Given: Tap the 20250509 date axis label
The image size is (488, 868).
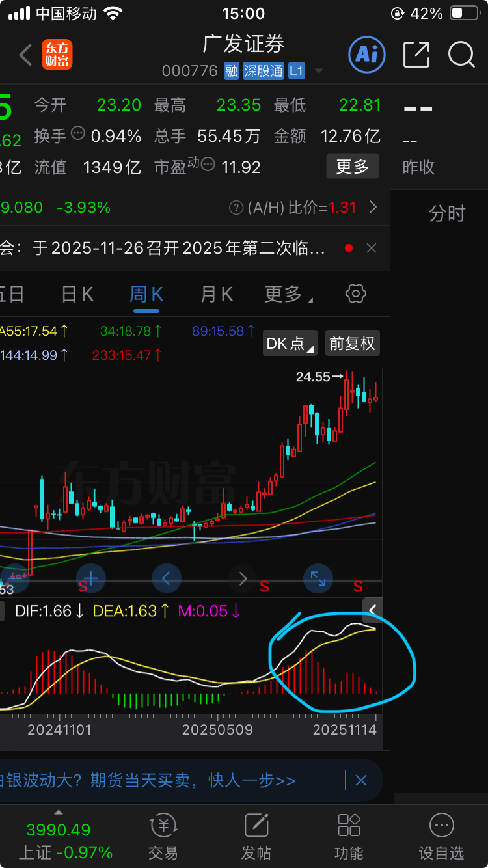Looking at the screenshot, I should pyautogui.click(x=217, y=729).
